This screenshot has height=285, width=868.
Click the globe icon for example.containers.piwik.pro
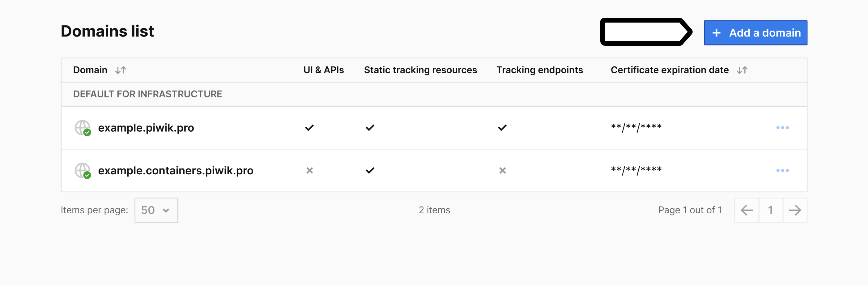pyautogui.click(x=83, y=170)
